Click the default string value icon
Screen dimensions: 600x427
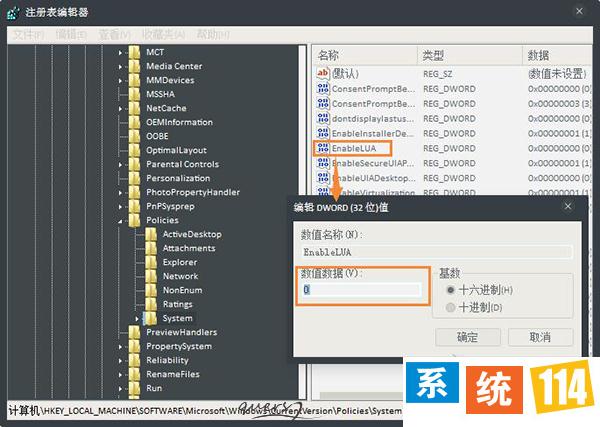[323, 73]
